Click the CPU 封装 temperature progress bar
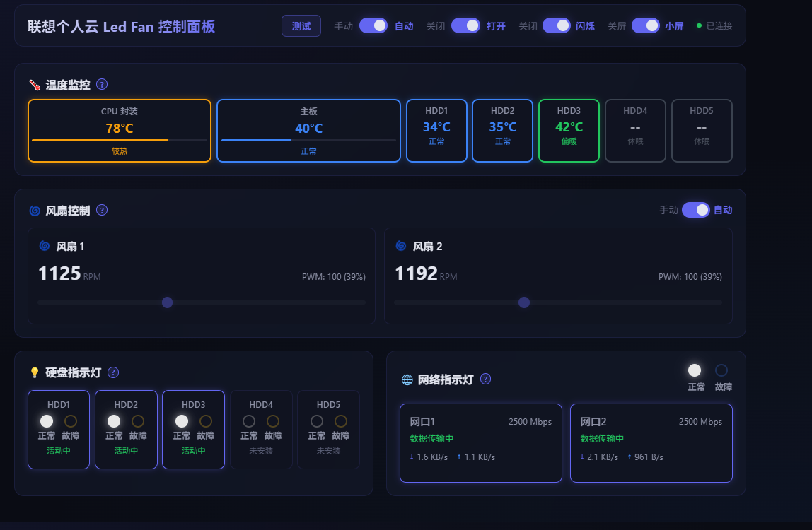 coord(120,140)
